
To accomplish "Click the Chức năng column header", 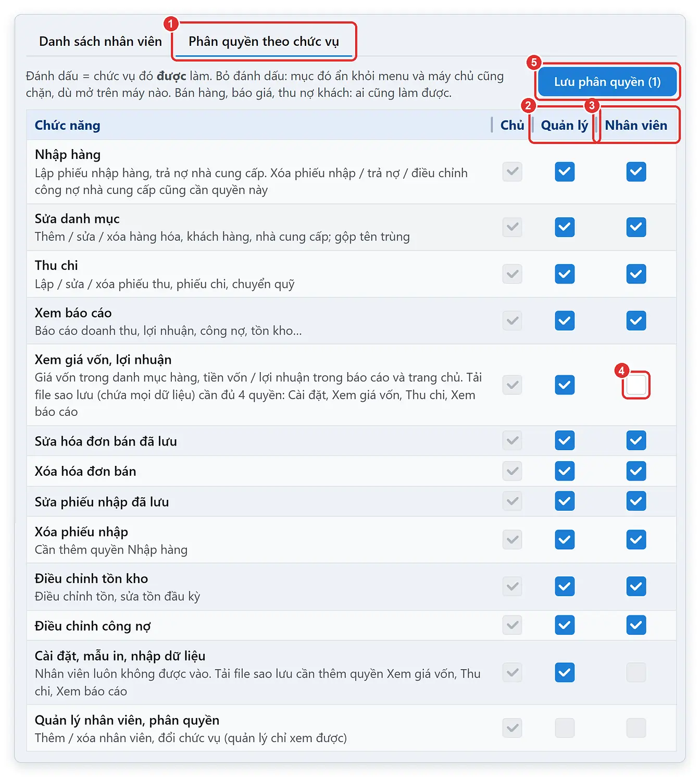I will pos(68,125).
